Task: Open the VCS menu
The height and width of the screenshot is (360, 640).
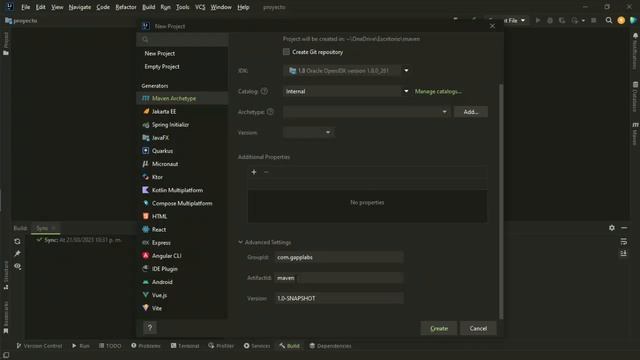Action: (200, 7)
